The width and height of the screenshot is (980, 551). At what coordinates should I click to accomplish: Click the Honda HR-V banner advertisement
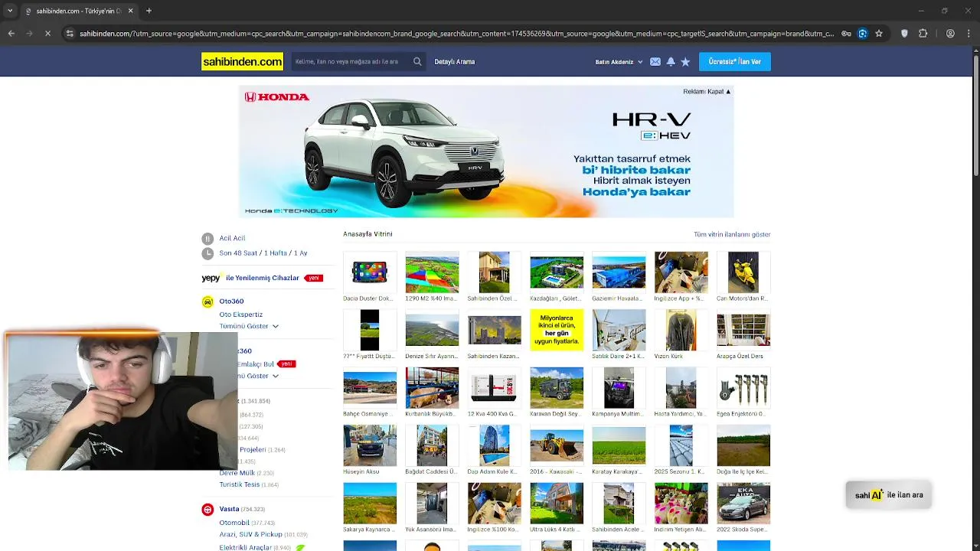(x=486, y=152)
